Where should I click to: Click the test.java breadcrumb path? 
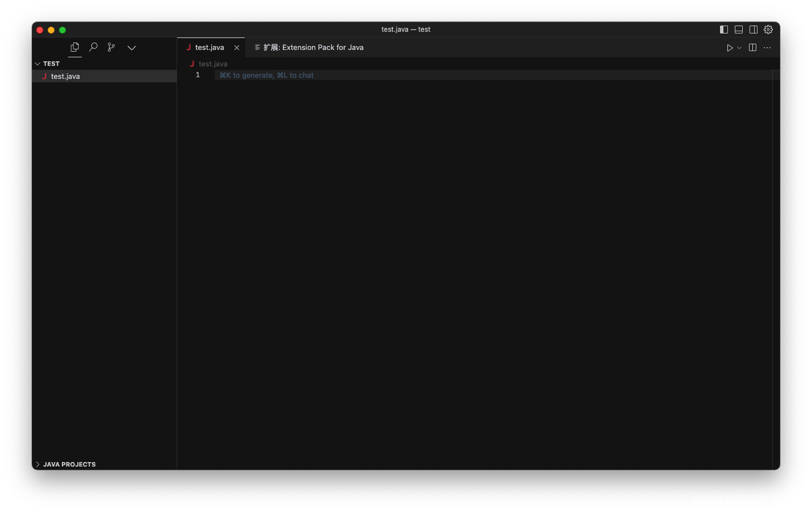(x=213, y=64)
